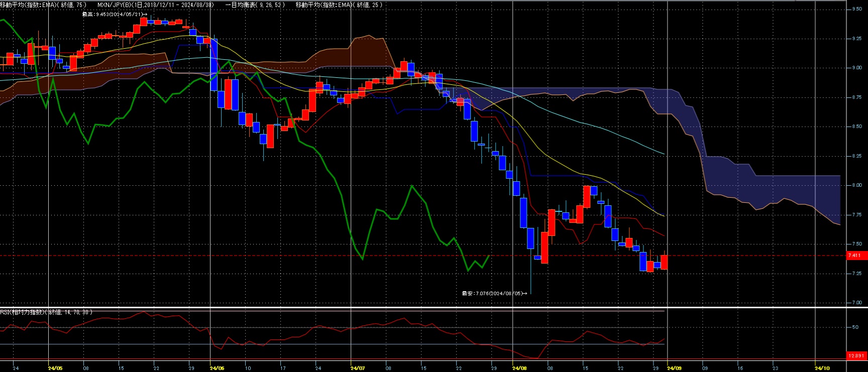The height and width of the screenshot is (372, 868).
Task: Click the 8.25 price axis label
Action: tap(856, 156)
